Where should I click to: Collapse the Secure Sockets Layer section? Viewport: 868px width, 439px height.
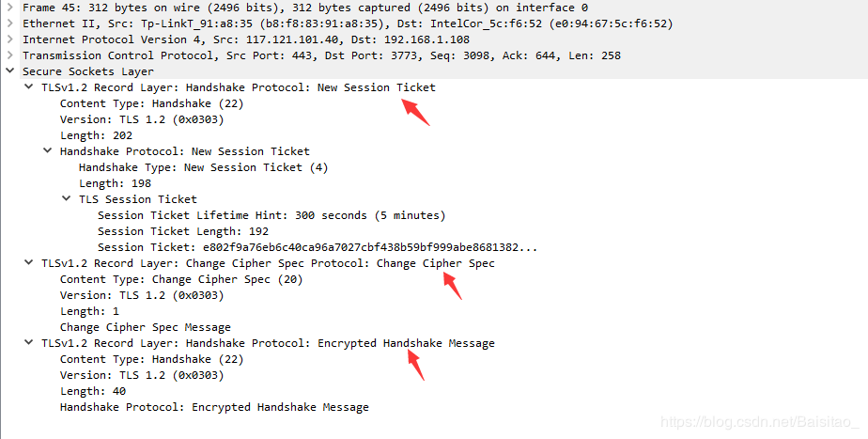tap(9, 71)
